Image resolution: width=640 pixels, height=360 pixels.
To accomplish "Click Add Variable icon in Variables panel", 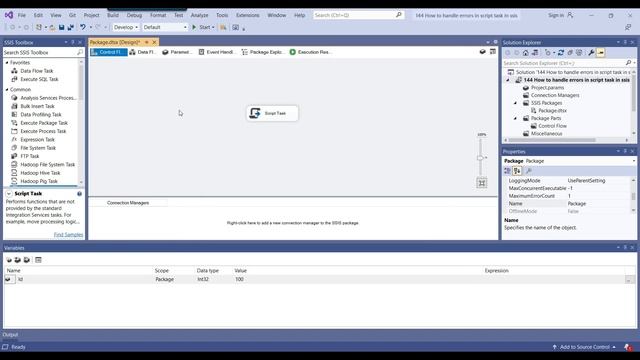I will tap(9, 260).
